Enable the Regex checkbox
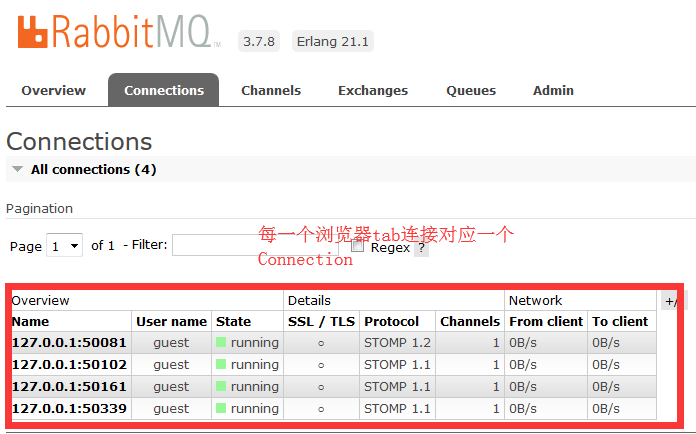 pyautogui.click(x=357, y=245)
